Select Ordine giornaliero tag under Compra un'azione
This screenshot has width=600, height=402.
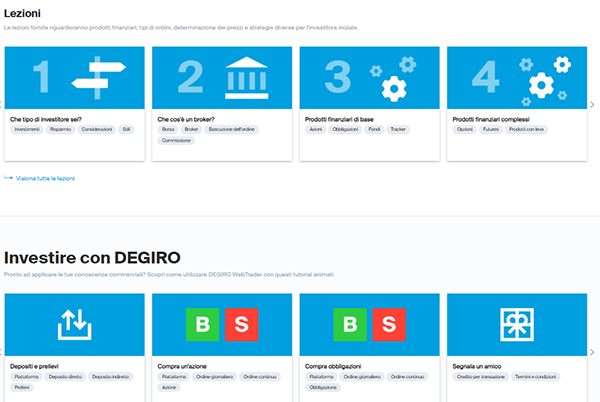(x=214, y=377)
